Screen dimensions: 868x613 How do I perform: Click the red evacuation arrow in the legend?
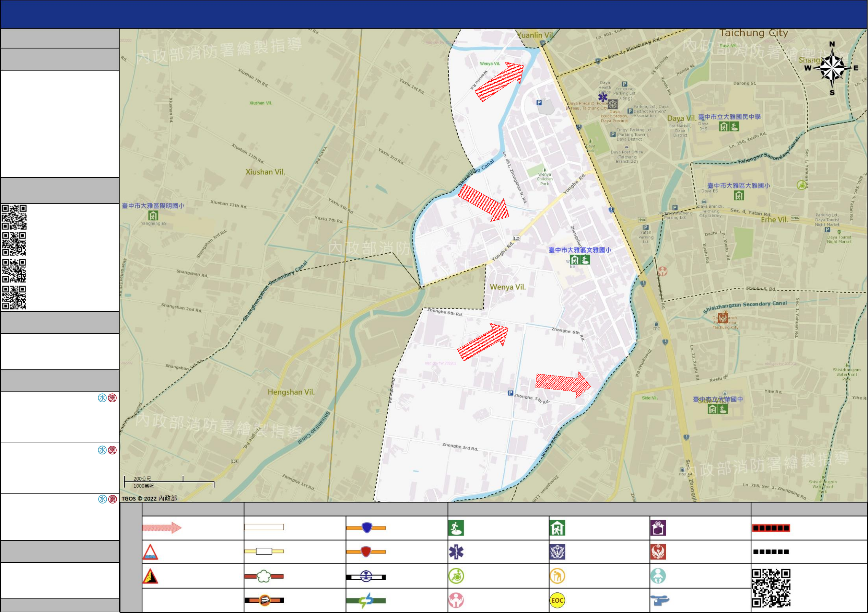pos(162,528)
